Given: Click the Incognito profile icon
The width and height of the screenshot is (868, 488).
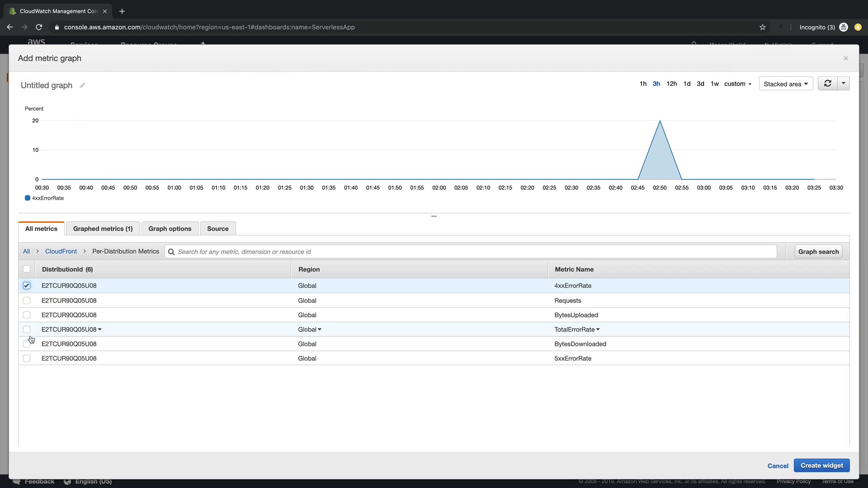Looking at the screenshot, I should [x=844, y=27].
